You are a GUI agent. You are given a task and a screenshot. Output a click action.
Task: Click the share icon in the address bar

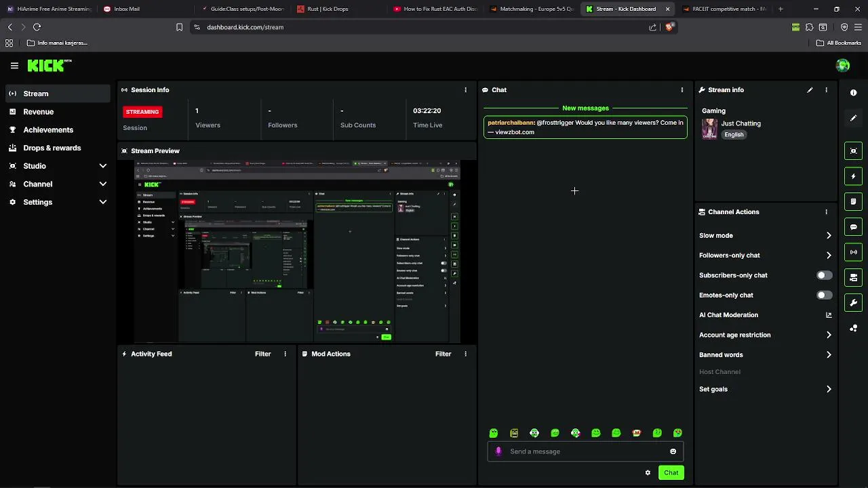pyautogui.click(x=652, y=27)
